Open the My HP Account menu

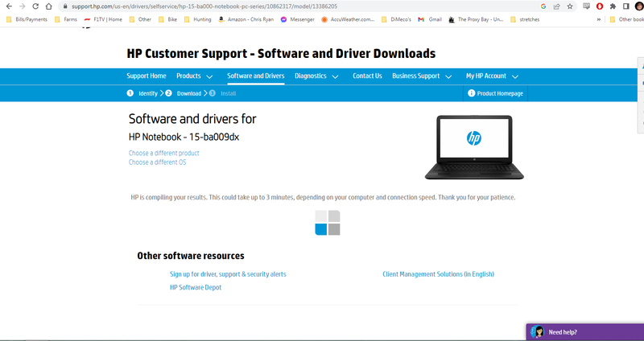[486, 76]
